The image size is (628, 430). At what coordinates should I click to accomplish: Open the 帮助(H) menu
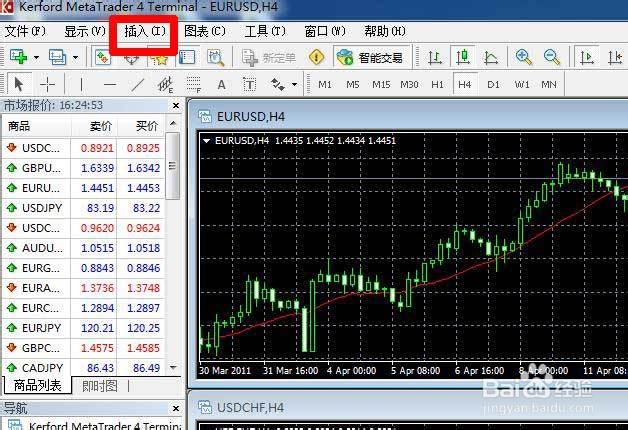[385, 31]
